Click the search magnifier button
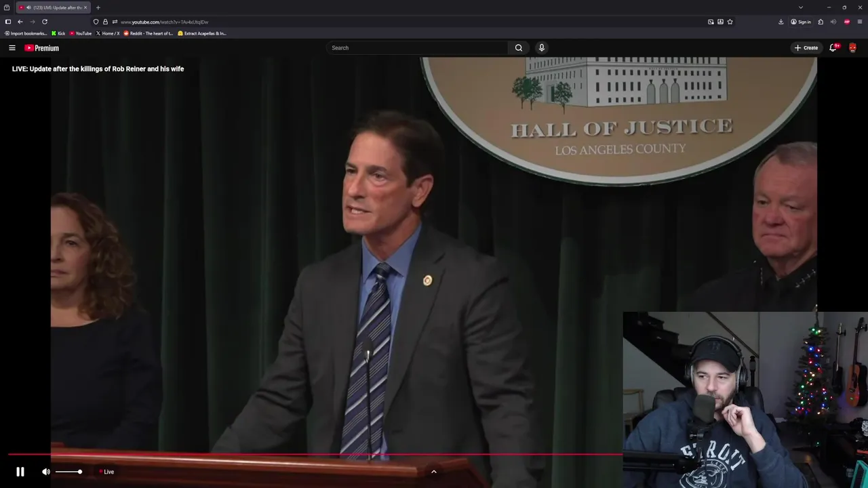This screenshot has height=488, width=868. [x=519, y=47]
